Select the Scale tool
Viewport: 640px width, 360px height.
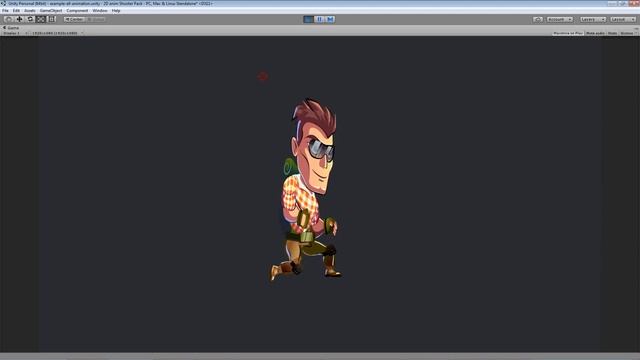41,19
